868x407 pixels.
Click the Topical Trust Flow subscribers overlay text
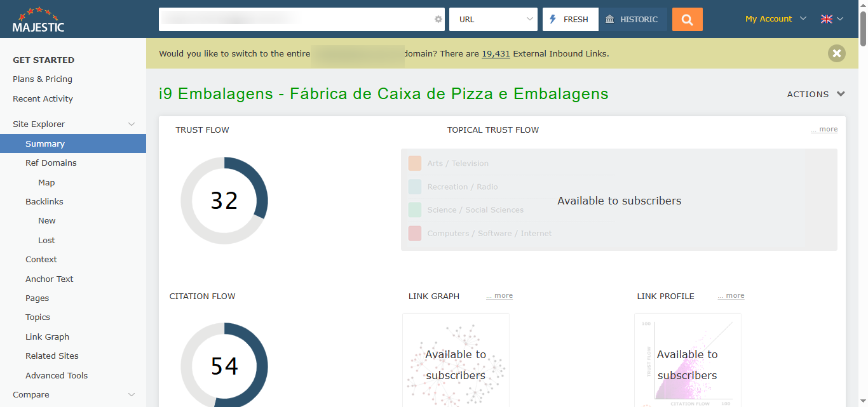(x=620, y=201)
